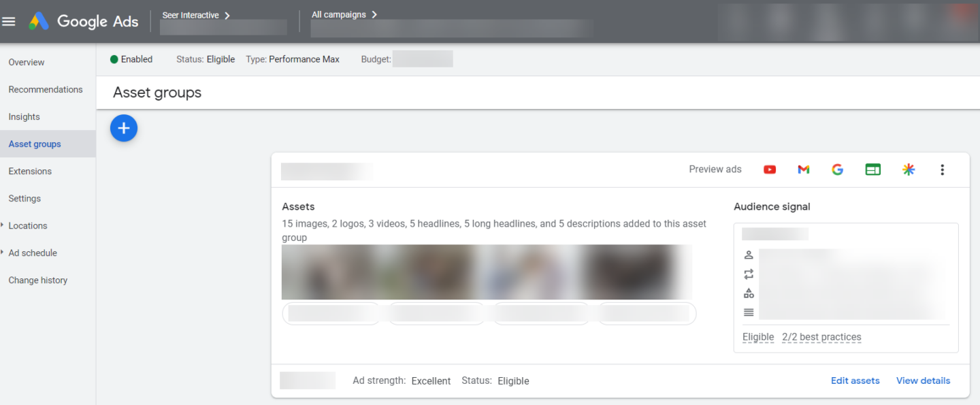
Task: Click View details link
Action: (x=924, y=380)
